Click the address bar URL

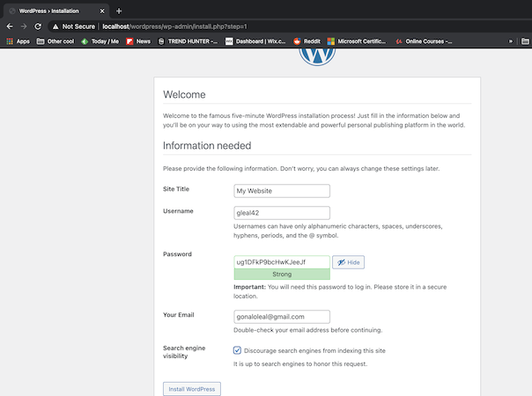(x=174, y=26)
